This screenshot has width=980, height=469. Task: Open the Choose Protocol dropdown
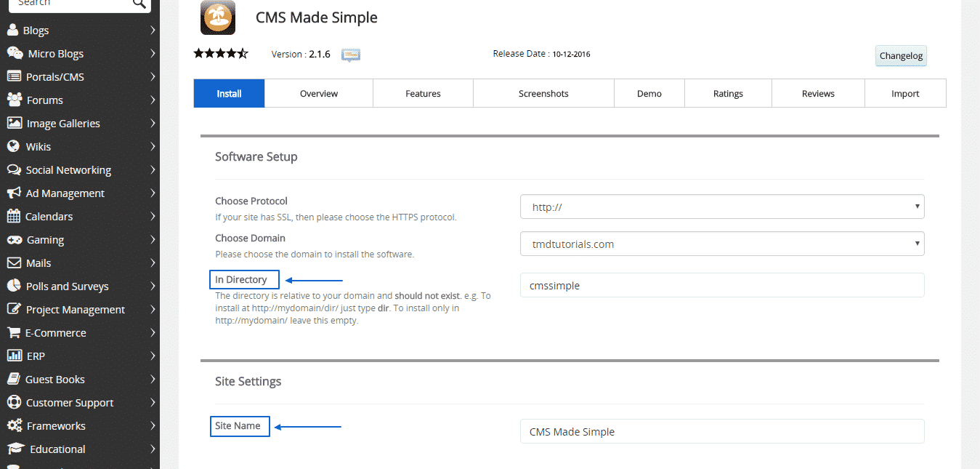tap(721, 207)
